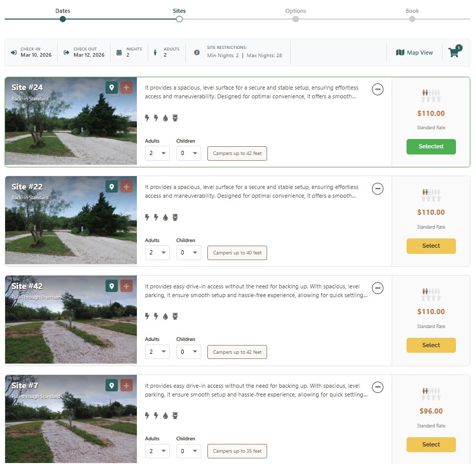Select Site #22 for booking
The image size is (476, 464).
(x=431, y=246)
